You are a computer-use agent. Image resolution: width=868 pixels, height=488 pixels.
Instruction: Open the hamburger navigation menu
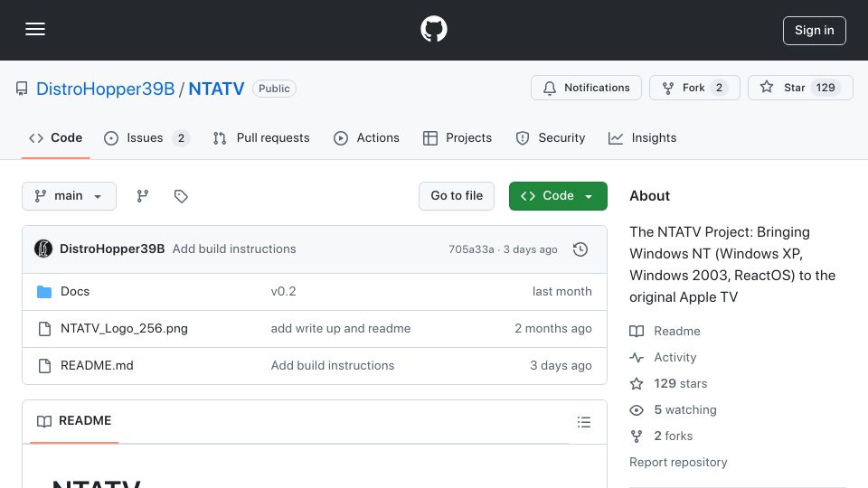(x=35, y=29)
